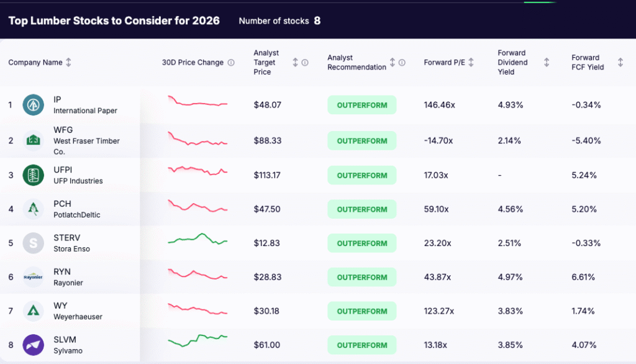Sort by Forward P/E column arrows

tap(471, 63)
